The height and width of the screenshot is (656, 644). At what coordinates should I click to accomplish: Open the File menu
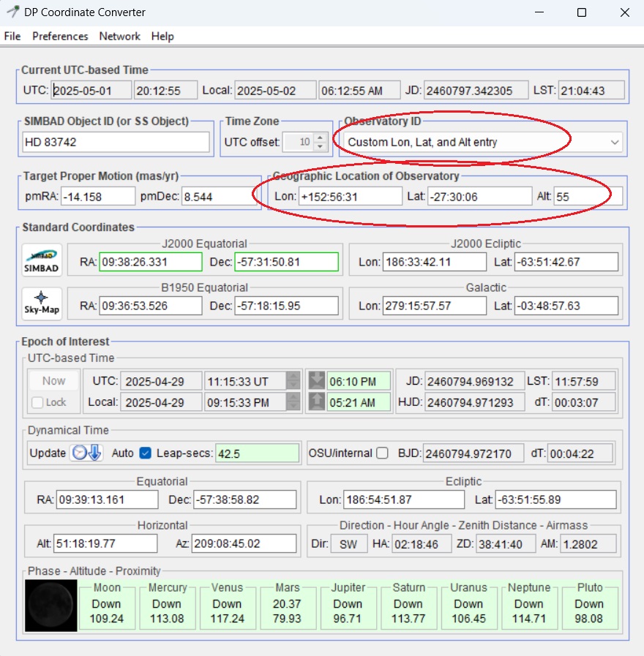(x=12, y=37)
